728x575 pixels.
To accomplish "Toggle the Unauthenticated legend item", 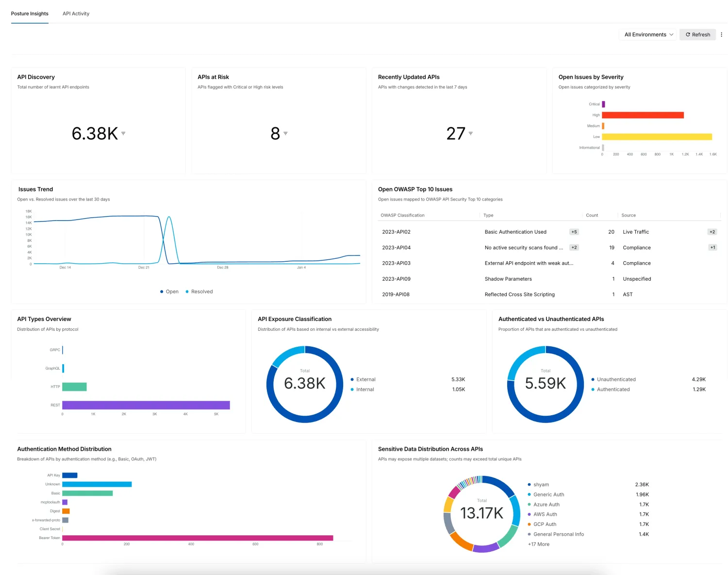I will (613, 380).
